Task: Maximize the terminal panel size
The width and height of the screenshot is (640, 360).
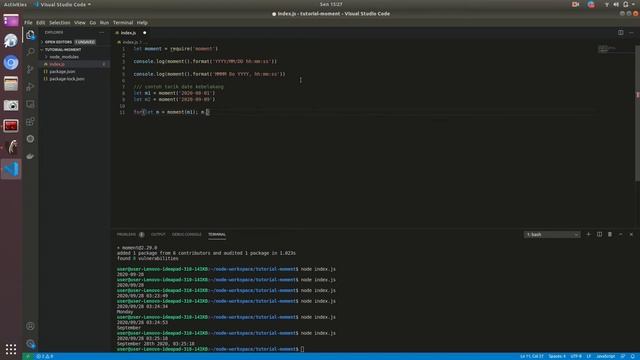Action: (x=620, y=234)
